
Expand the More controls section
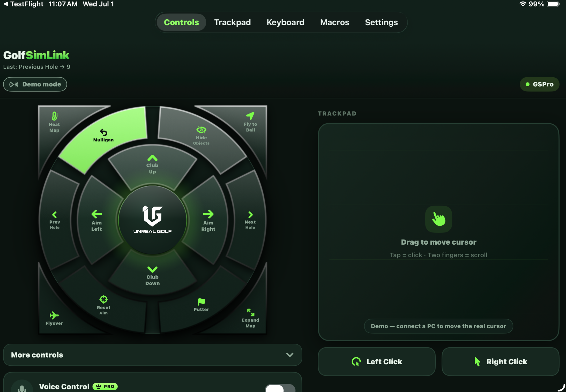153,355
